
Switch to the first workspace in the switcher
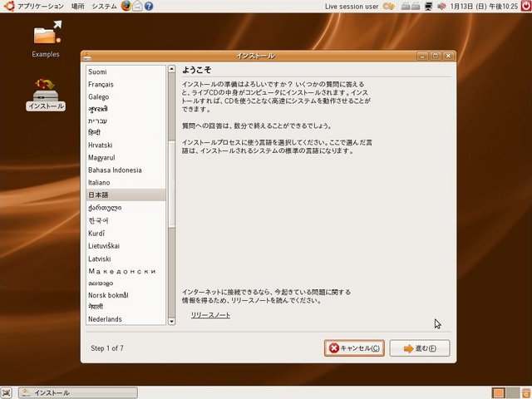(x=499, y=392)
